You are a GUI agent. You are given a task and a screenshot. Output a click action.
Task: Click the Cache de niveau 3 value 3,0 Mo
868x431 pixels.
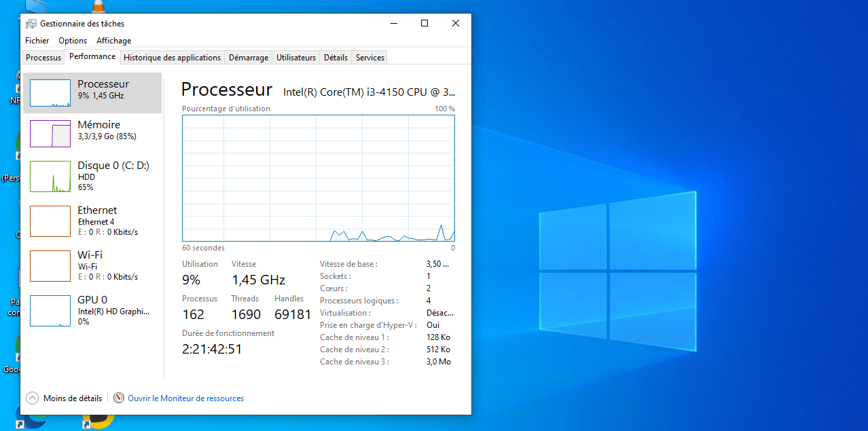[x=439, y=362]
